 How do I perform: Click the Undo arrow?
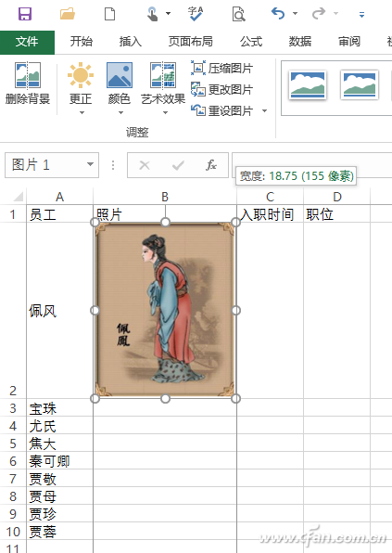(278, 14)
